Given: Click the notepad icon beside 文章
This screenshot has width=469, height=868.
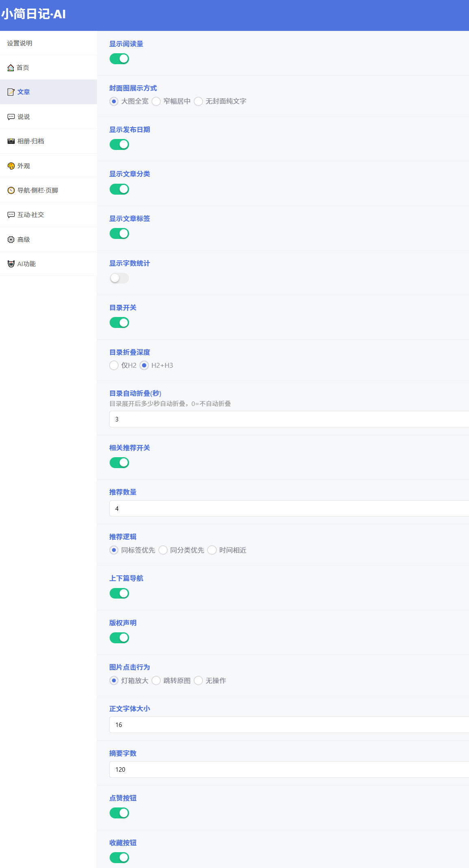Looking at the screenshot, I should click(11, 92).
